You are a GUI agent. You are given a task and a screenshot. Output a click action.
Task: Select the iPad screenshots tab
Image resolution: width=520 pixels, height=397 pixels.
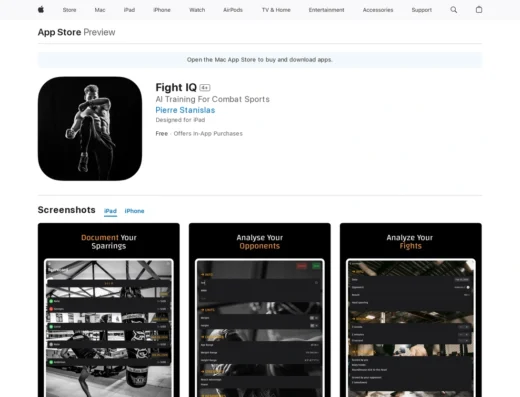110,211
